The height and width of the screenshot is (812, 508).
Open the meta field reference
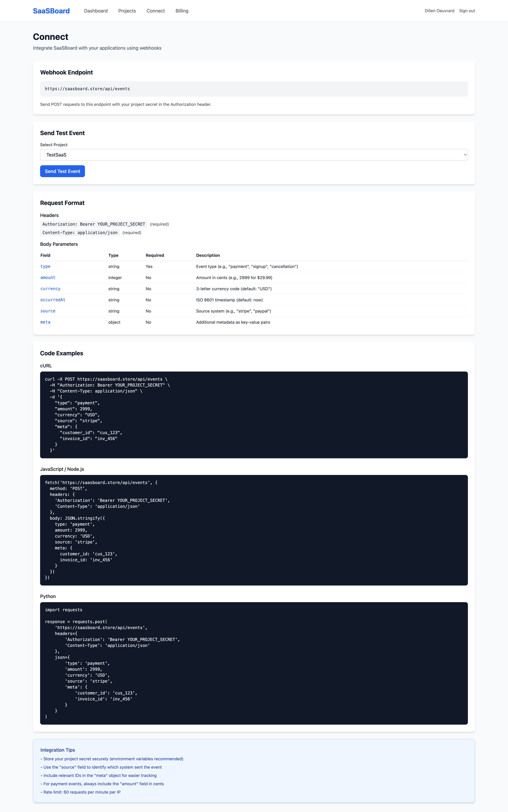click(x=45, y=322)
